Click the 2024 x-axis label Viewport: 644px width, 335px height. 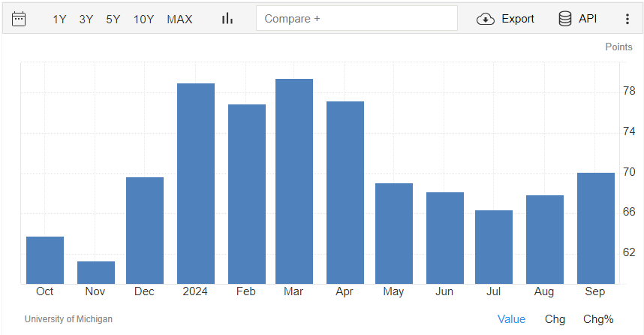[195, 291]
